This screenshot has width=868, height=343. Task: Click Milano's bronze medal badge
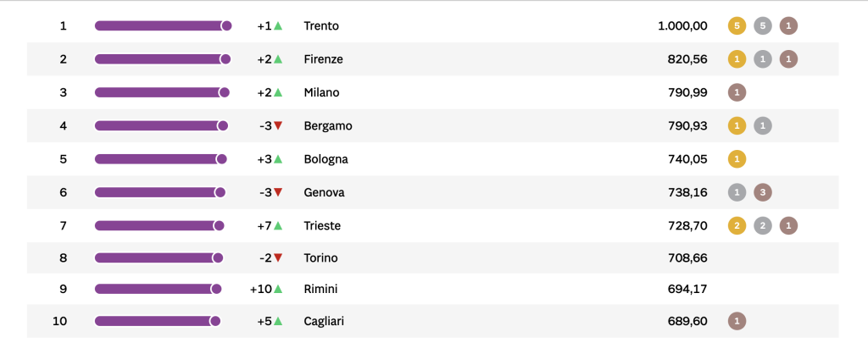click(737, 92)
